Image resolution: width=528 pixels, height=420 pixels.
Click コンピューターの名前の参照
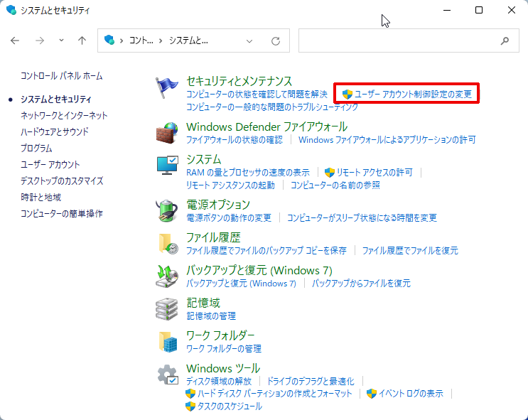point(335,185)
